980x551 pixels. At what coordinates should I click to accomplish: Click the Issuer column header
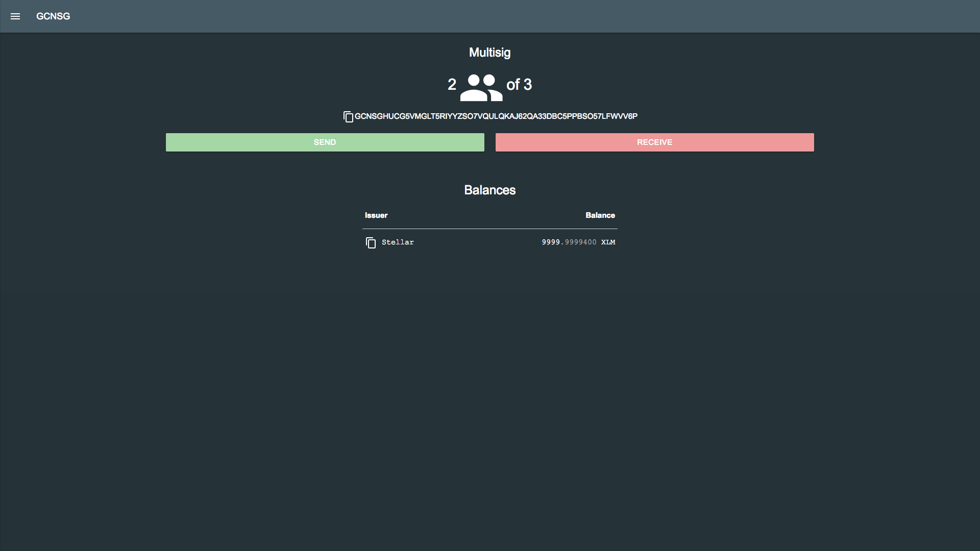click(x=376, y=215)
